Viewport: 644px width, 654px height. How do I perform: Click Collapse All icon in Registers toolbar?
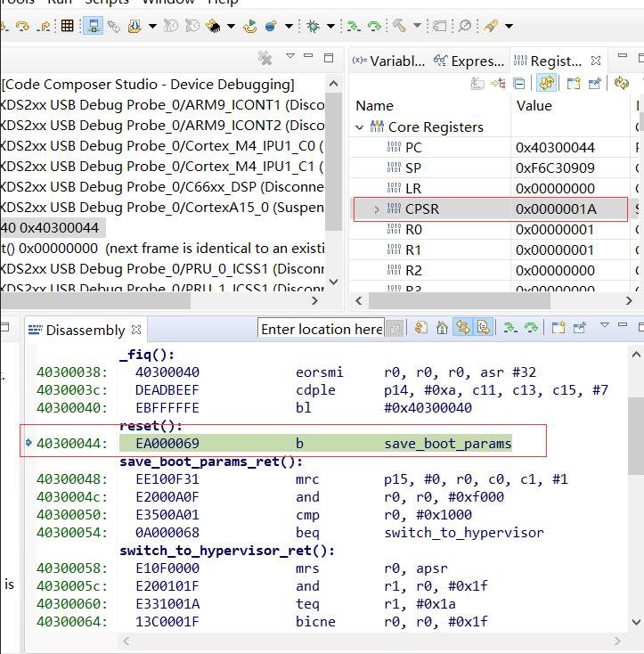coord(519,84)
